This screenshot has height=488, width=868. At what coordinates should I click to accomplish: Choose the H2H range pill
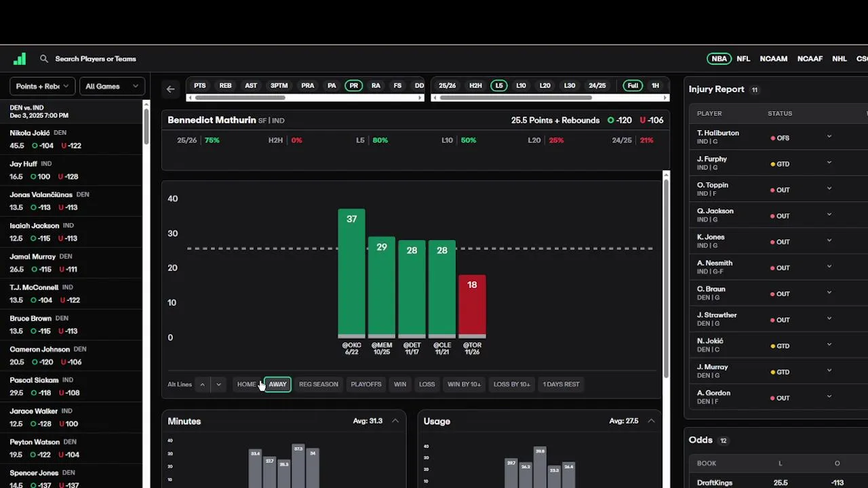pos(475,85)
